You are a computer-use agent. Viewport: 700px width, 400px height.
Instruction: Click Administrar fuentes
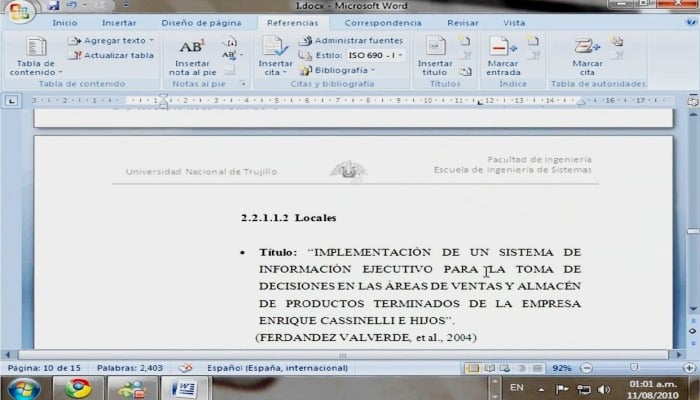point(351,41)
